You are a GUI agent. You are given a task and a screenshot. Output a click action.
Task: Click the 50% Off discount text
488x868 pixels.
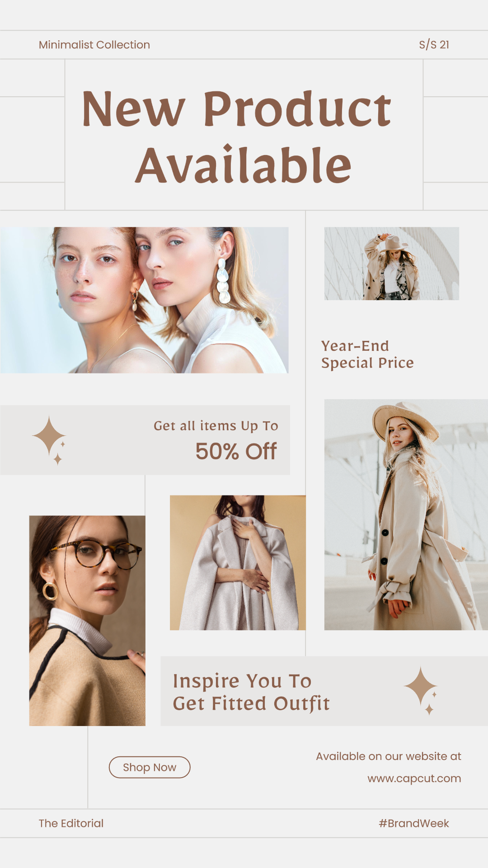tap(236, 451)
